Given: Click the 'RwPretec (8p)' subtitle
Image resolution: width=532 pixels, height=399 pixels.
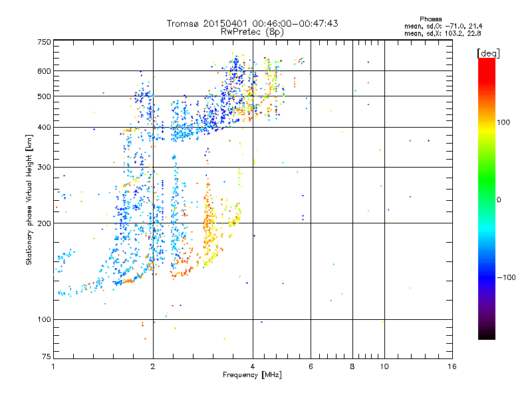Looking at the screenshot, I should 252,32.
